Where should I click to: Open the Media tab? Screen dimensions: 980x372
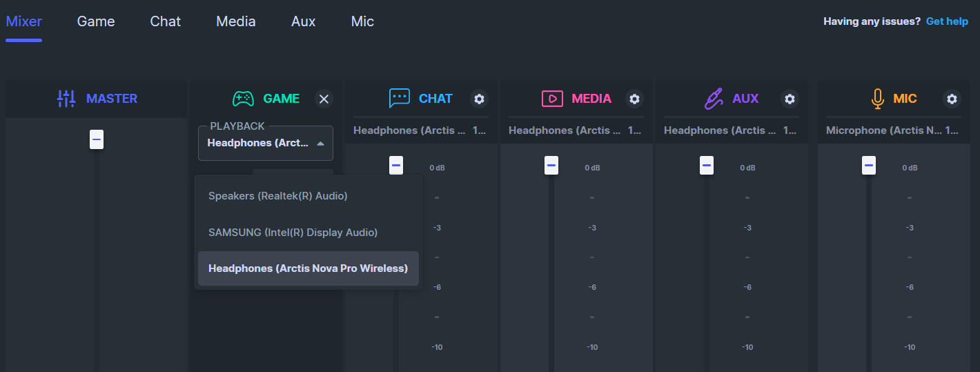point(236,21)
